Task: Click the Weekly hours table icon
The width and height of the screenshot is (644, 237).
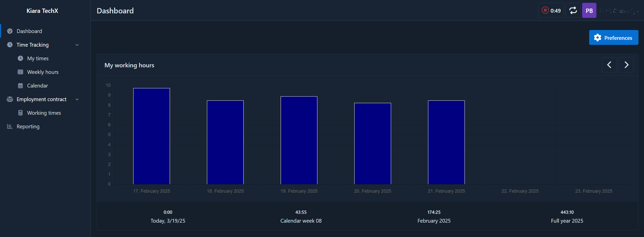Action: point(20,72)
